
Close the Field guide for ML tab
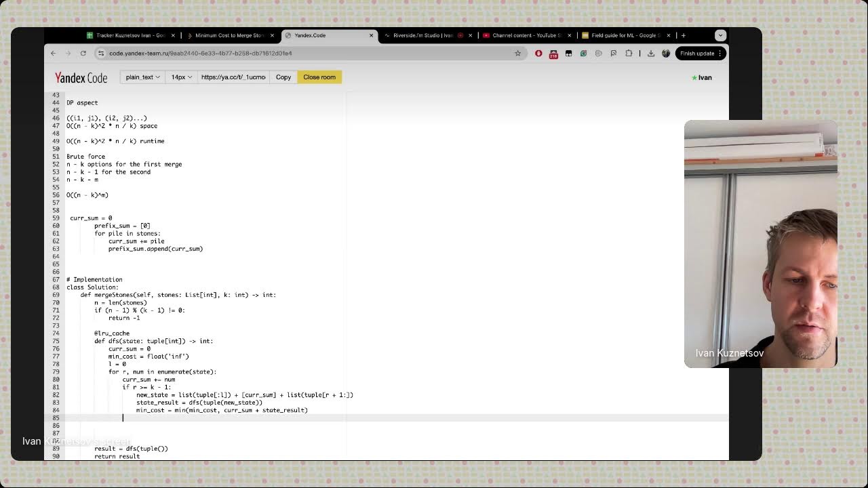point(668,35)
